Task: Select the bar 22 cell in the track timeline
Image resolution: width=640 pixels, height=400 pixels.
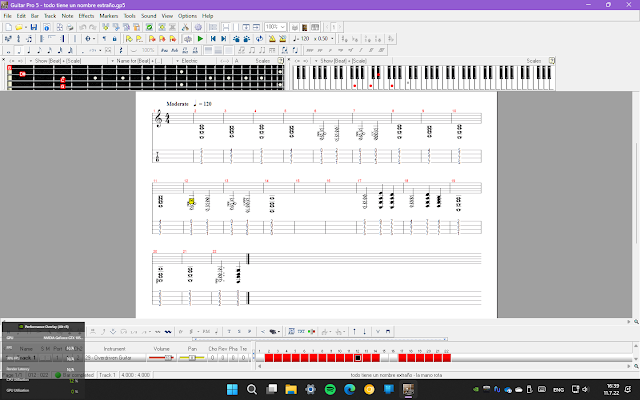Action: click(447, 358)
